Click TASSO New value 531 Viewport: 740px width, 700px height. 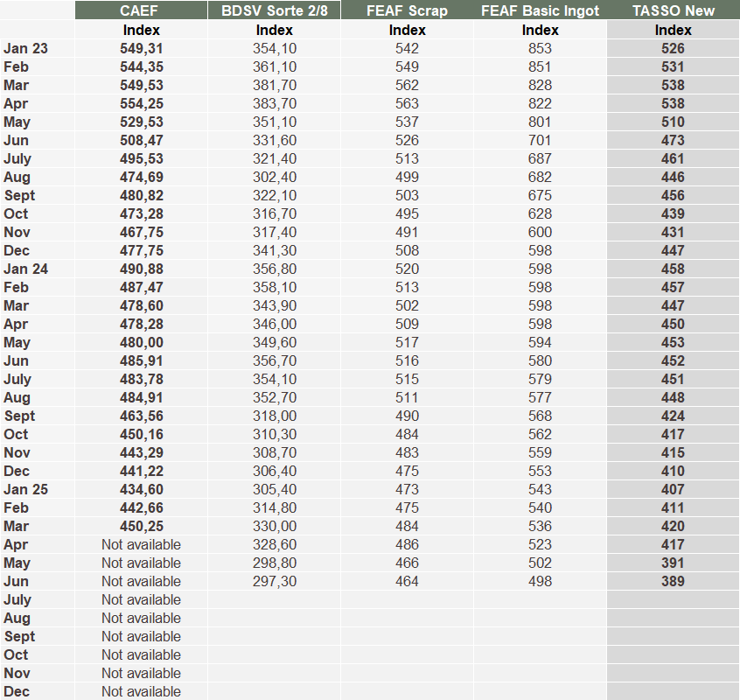coord(673,67)
